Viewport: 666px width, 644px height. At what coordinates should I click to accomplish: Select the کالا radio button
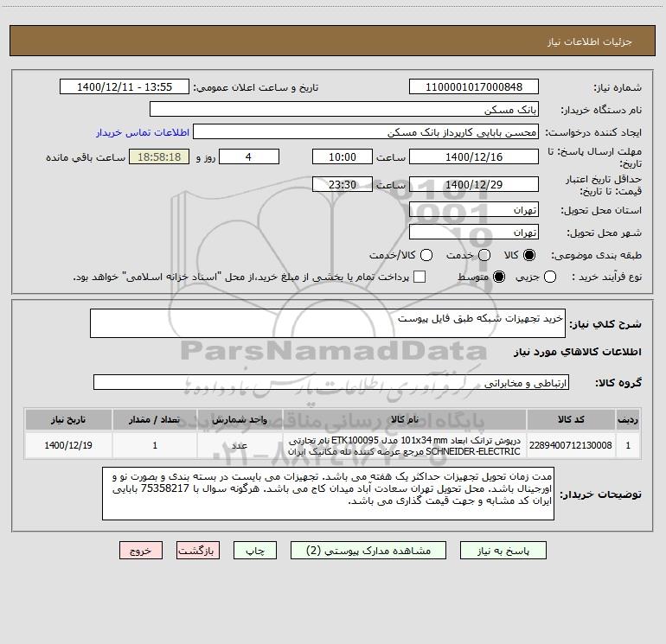point(529,255)
